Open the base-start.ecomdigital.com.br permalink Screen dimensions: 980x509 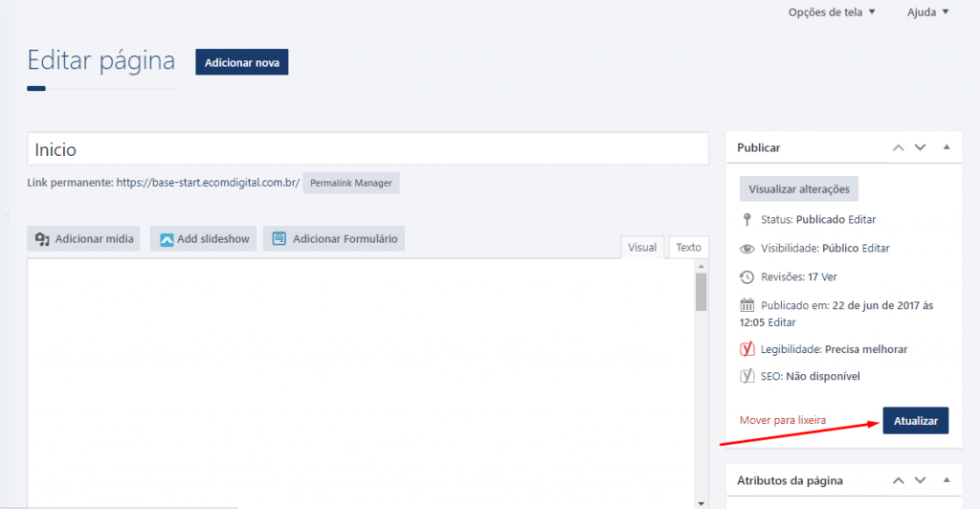click(208, 183)
